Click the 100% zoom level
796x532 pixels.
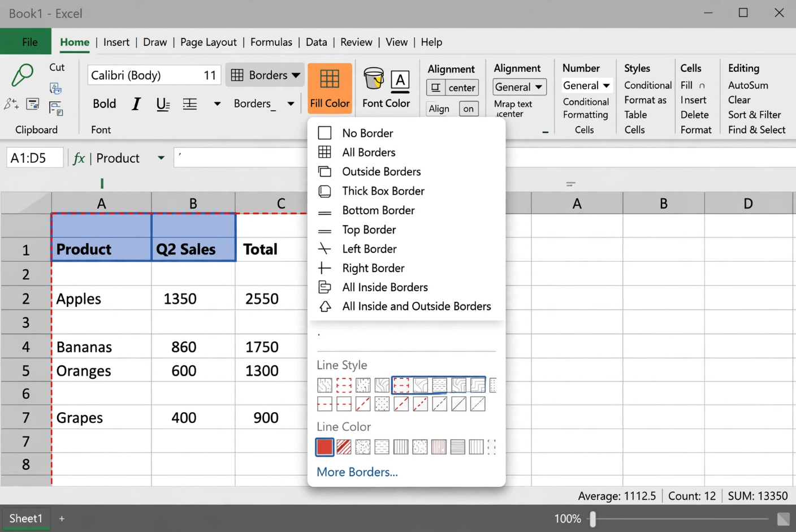coord(568,519)
